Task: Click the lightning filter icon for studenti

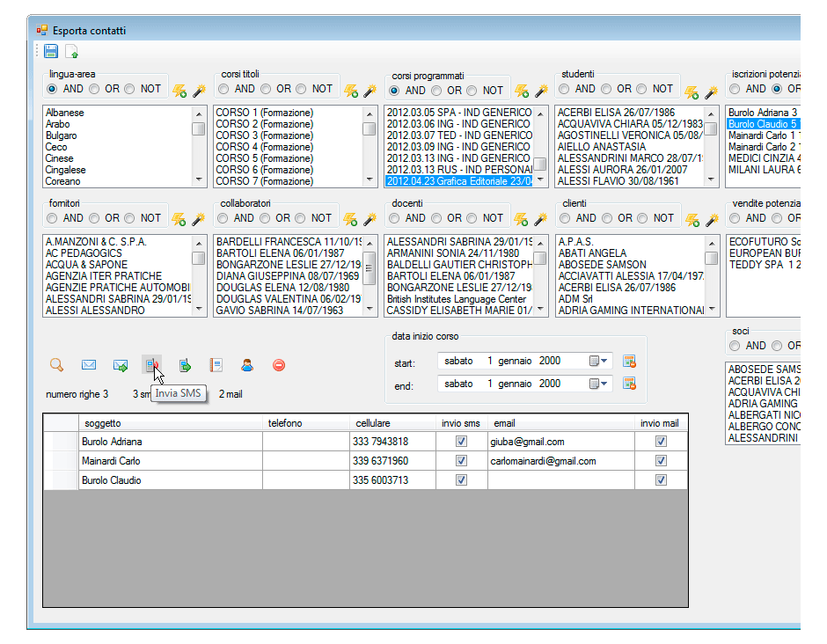Action: pyautogui.click(x=692, y=92)
